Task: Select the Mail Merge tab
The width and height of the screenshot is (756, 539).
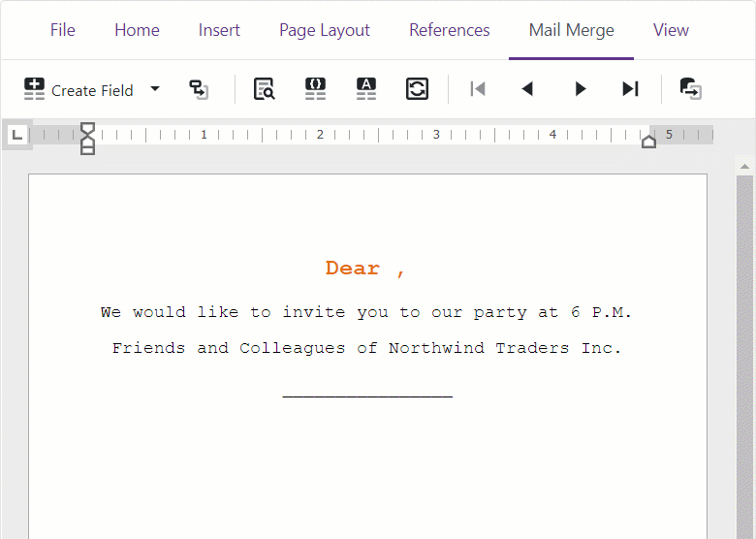Action: point(571,30)
